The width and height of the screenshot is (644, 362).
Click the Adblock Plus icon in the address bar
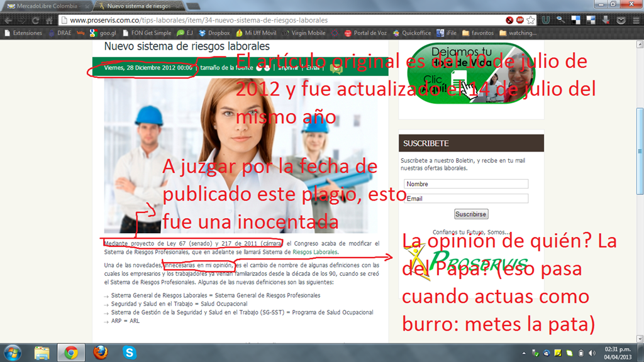(x=520, y=20)
